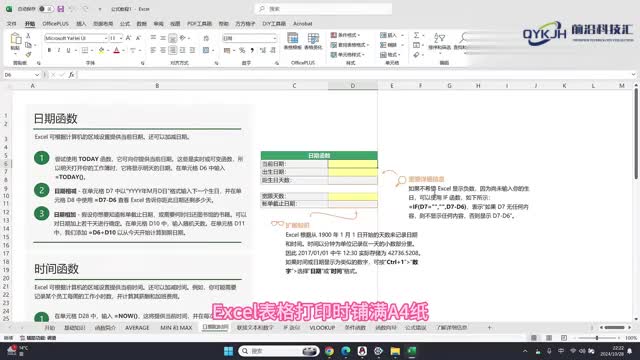
Task: Add a new sheet with plus button
Action: click(489, 327)
